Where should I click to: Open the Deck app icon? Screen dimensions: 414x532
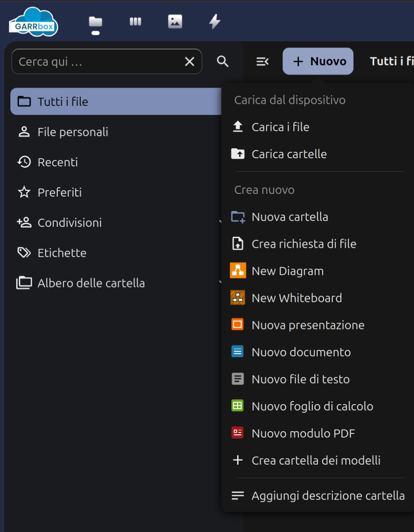click(135, 22)
